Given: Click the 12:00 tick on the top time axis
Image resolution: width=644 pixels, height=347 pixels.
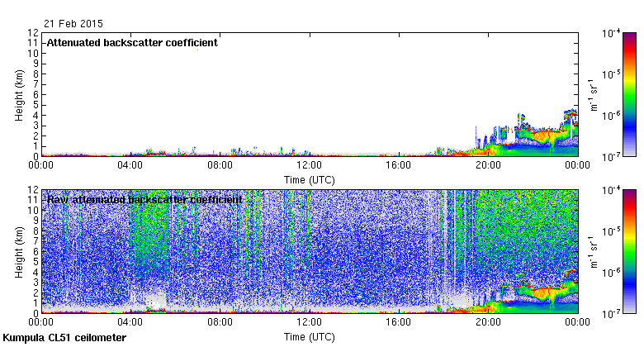Looking at the screenshot, I should 309,164.
